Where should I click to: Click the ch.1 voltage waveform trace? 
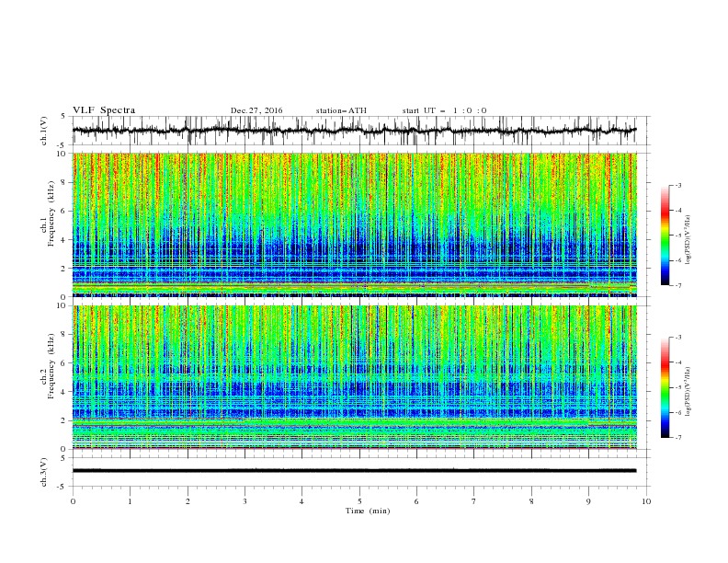point(354,131)
